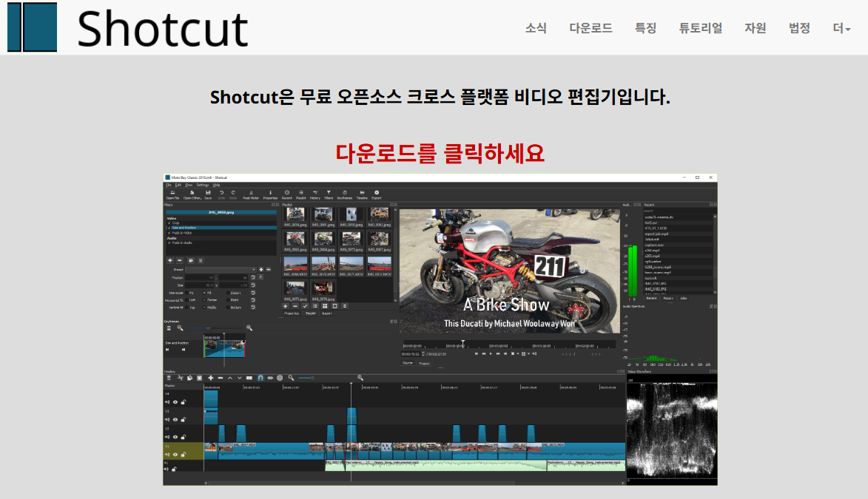Open the Help menu in Shotcut window
Image resolution: width=868 pixels, height=499 pixels.
(217, 185)
